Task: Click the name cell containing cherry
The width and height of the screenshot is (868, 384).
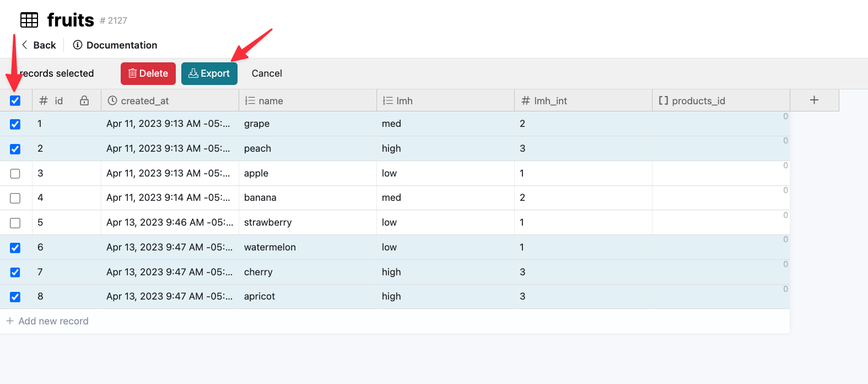Action: [x=308, y=272]
